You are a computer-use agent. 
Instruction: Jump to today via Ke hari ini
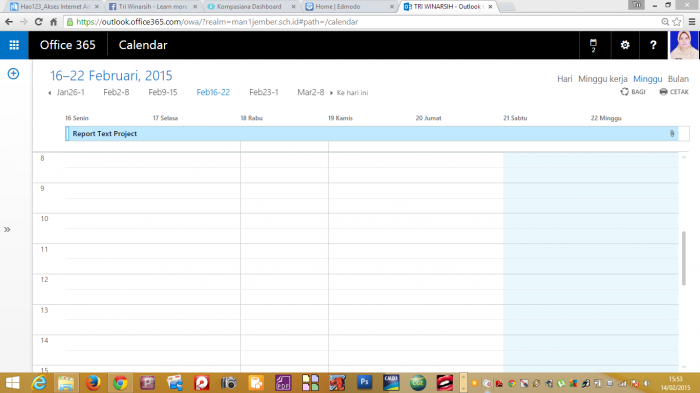tap(352, 92)
